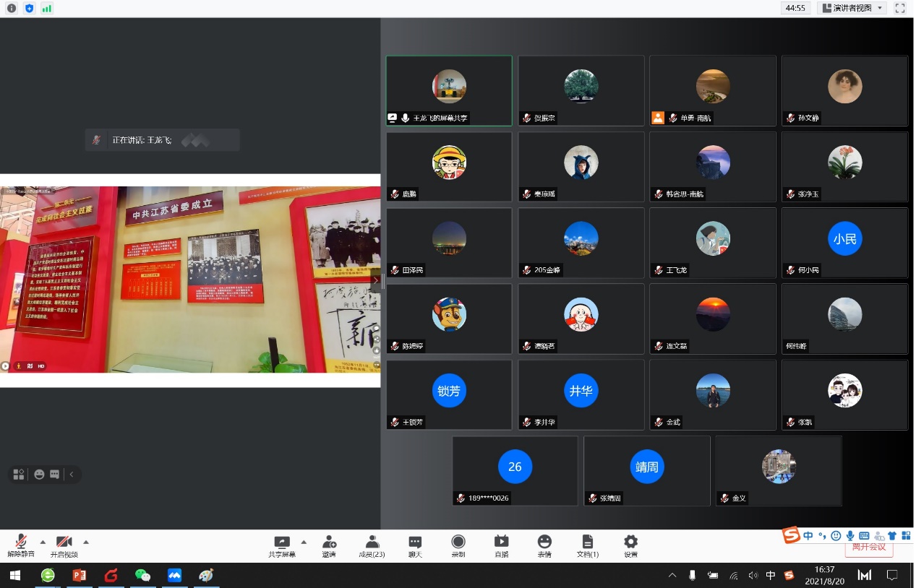
Task: Expand share options arrow beside 共享屏幕
Action: (x=304, y=541)
